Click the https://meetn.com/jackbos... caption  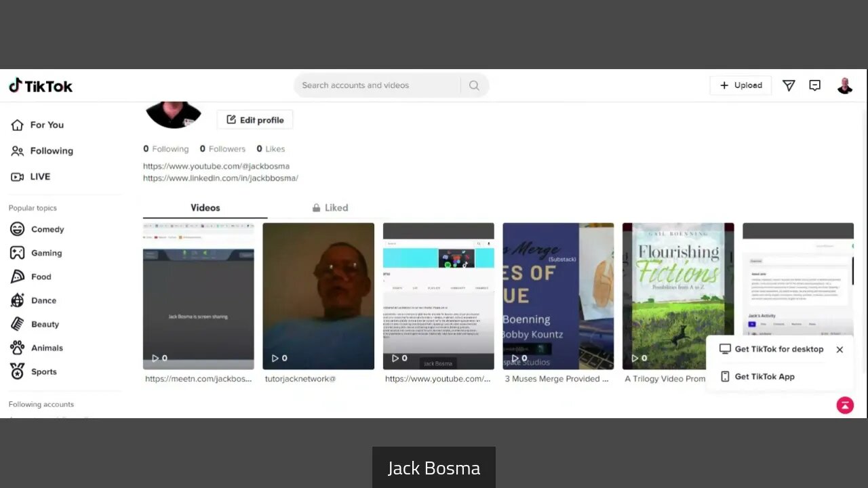click(x=199, y=379)
